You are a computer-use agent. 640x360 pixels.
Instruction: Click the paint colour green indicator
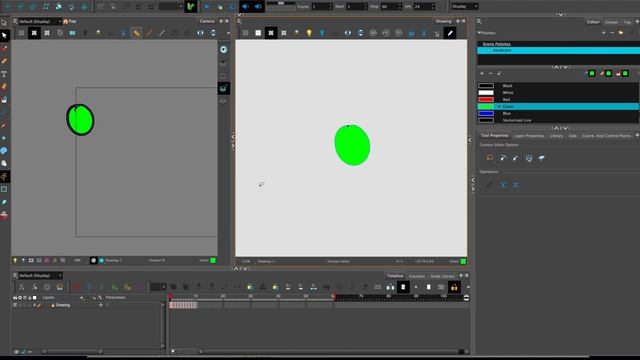pyautogui.click(x=625, y=73)
